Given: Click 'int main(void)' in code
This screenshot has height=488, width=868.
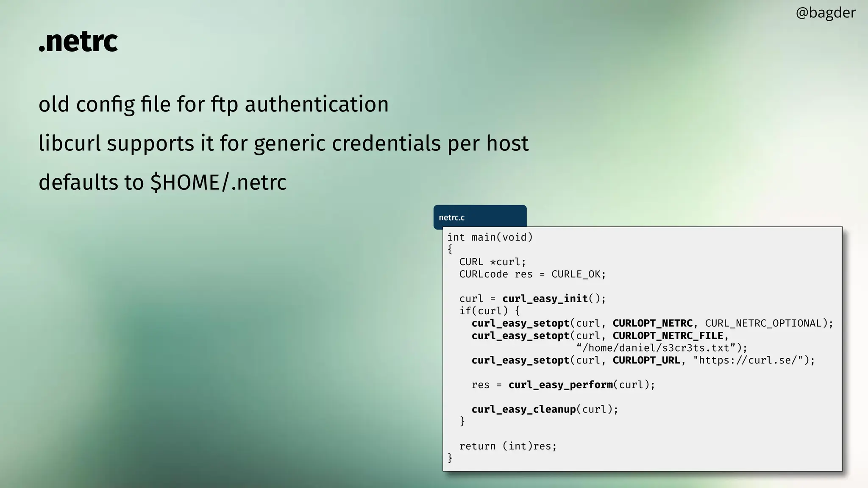Looking at the screenshot, I should (x=490, y=237).
